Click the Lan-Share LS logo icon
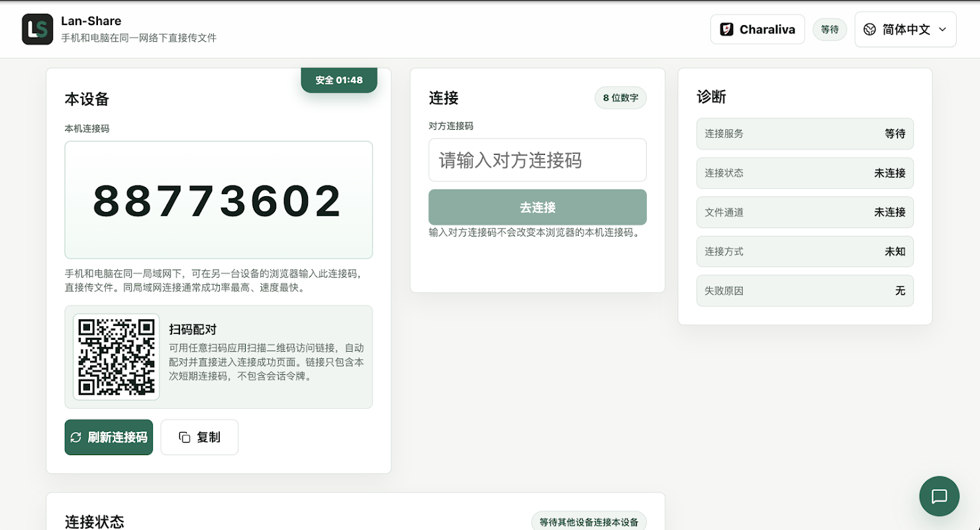 (x=37, y=29)
